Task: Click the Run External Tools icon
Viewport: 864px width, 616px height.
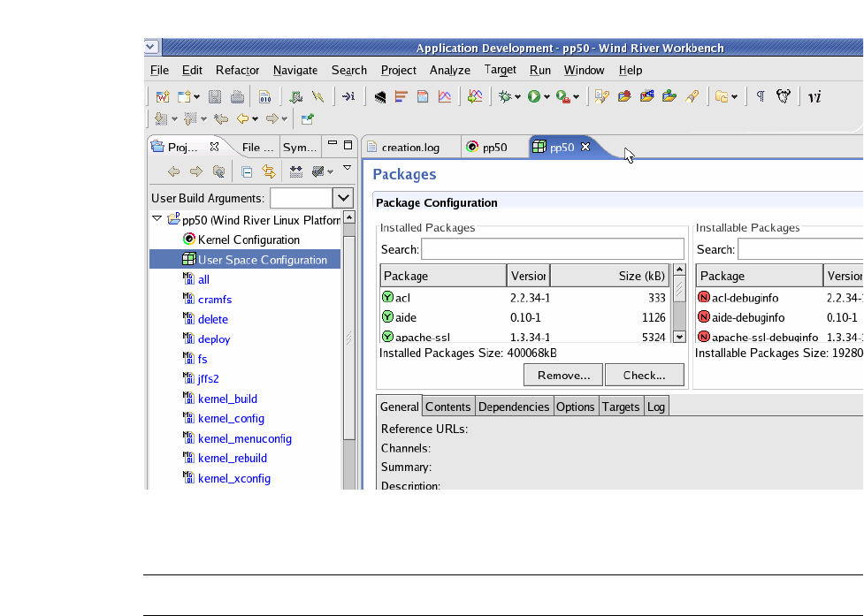Action: pyautogui.click(x=562, y=97)
